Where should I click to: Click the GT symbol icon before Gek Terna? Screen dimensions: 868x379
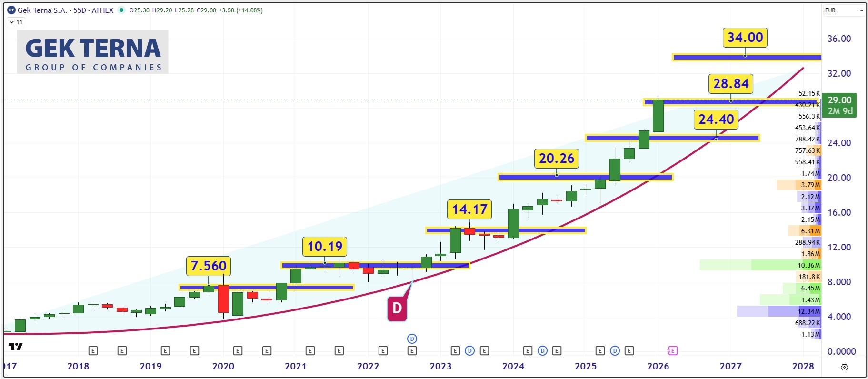[11, 10]
